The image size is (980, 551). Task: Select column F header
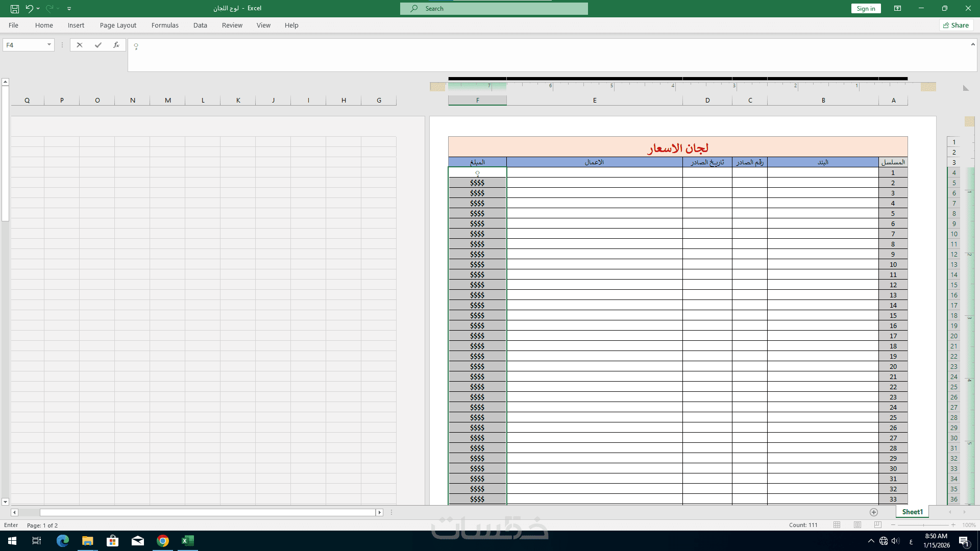[x=478, y=101]
